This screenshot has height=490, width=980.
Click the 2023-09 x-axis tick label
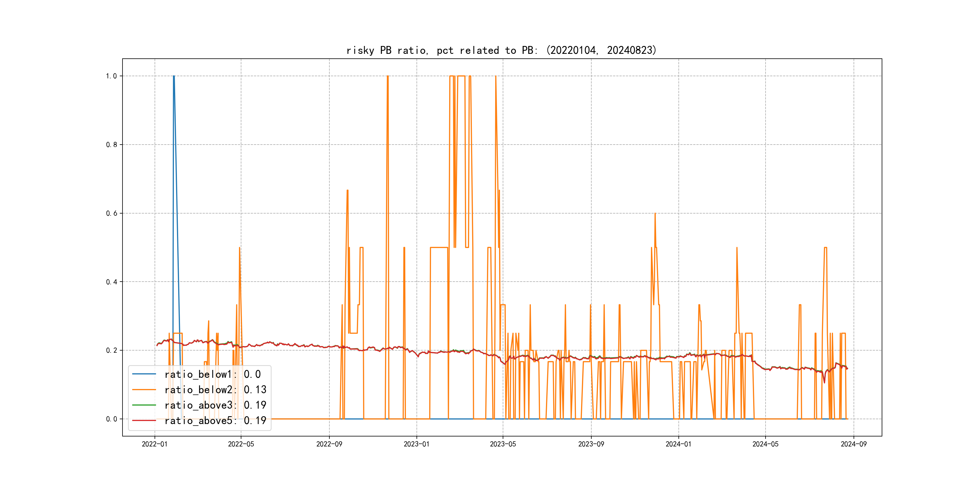tap(591, 444)
